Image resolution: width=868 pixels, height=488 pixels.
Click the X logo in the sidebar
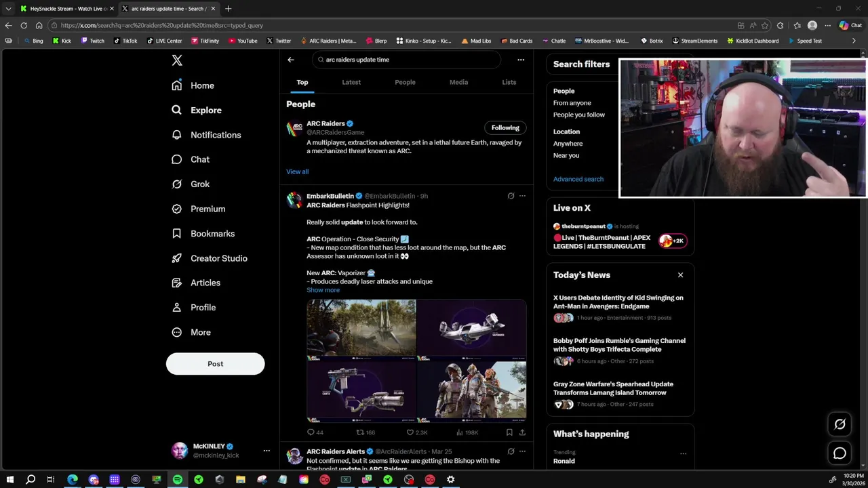pyautogui.click(x=177, y=60)
